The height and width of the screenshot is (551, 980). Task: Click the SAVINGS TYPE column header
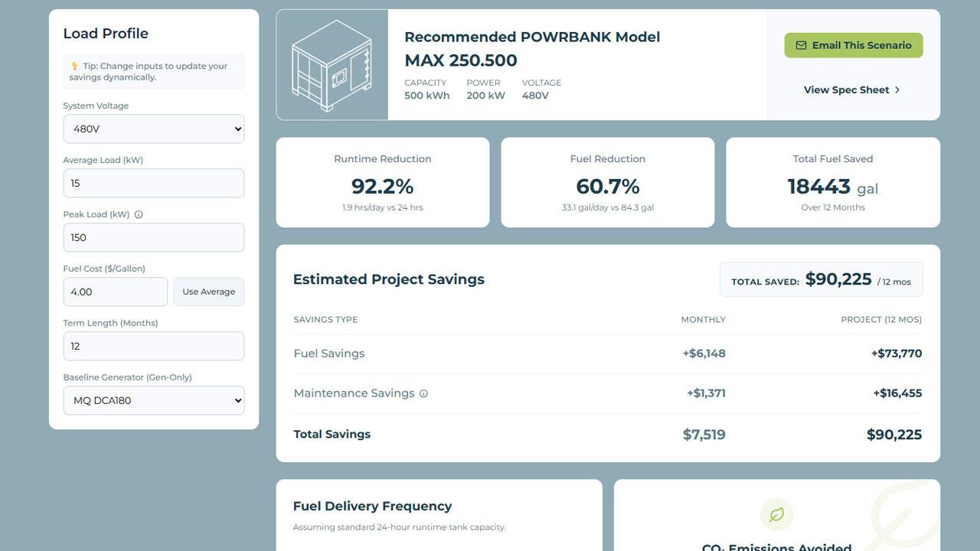[x=325, y=319]
